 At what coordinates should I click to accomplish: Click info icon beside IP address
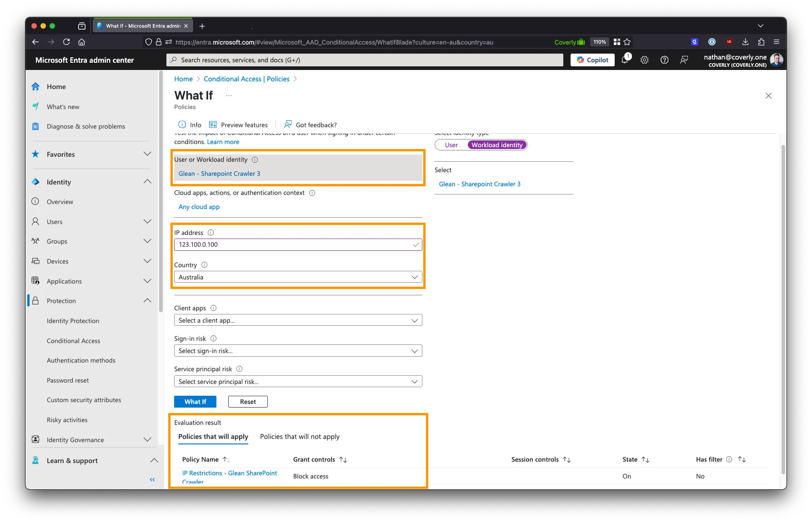[211, 232]
